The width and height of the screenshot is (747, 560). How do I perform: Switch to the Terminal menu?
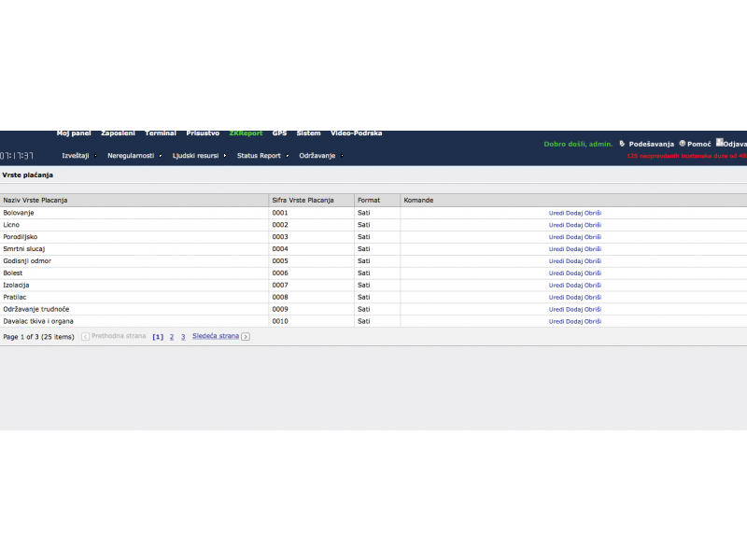[161, 133]
